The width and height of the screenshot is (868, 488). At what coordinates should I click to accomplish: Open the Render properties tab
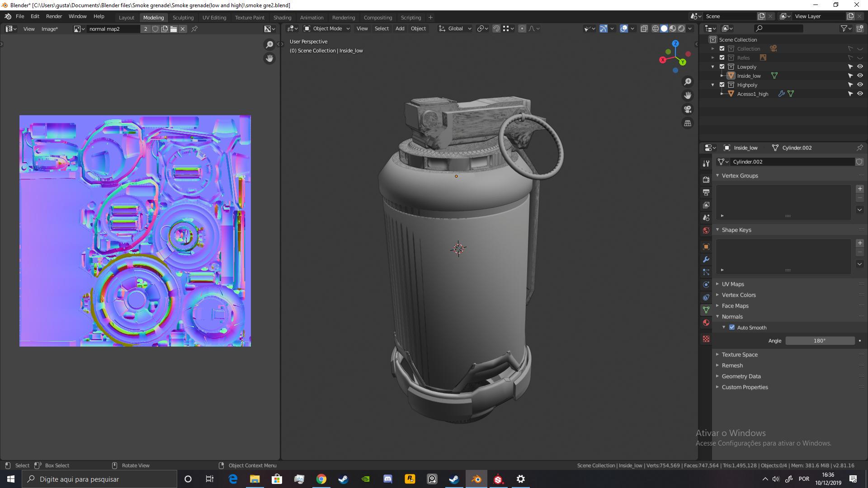click(706, 179)
